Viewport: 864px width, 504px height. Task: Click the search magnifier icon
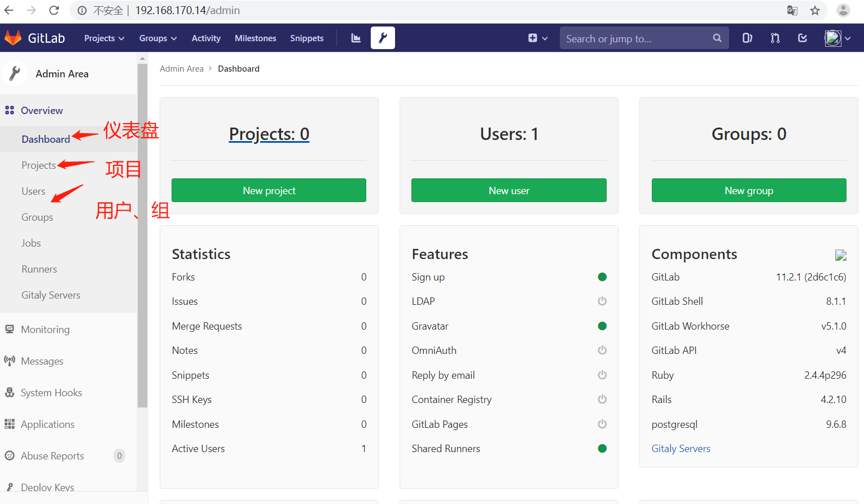tap(717, 38)
